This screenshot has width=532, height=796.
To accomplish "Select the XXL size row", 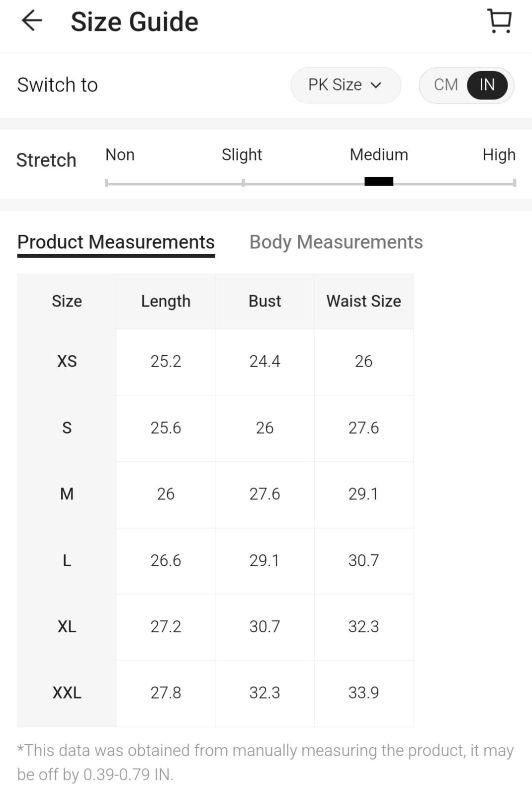I will click(x=215, y=693).
